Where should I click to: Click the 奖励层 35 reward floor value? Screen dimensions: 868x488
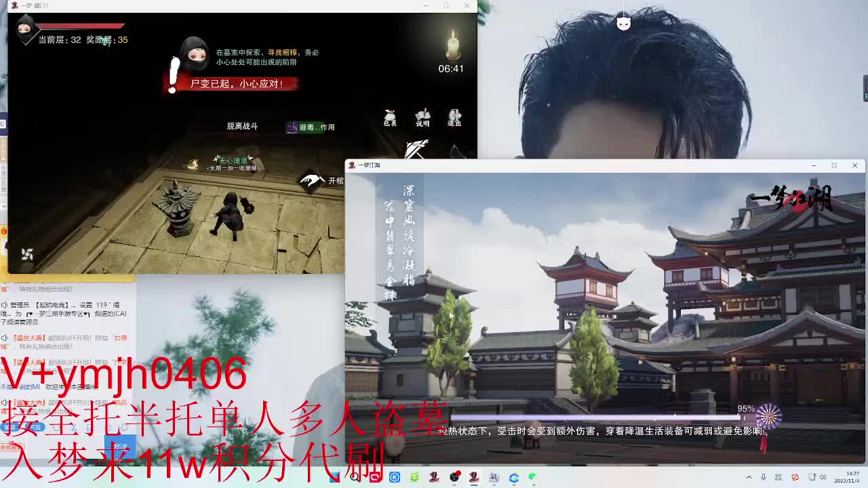coord(107,40)
